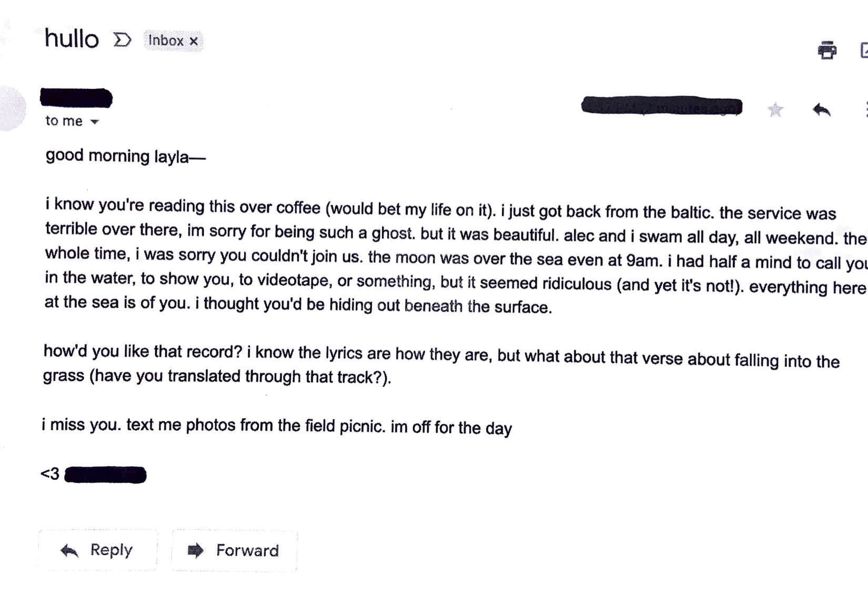868x594 pixels.
Task: Expand the "to me" recipient details arrow
Action: [95, 122]
